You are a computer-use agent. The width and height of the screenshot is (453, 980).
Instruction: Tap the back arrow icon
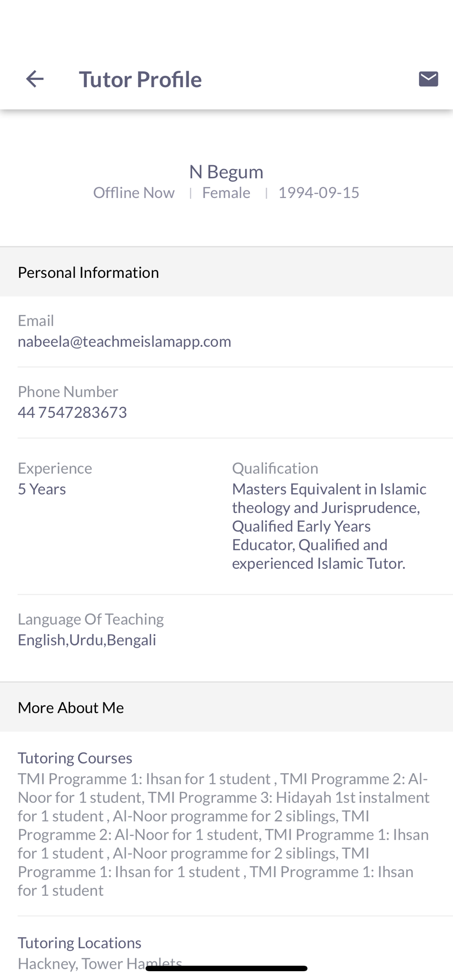(35, 79)
